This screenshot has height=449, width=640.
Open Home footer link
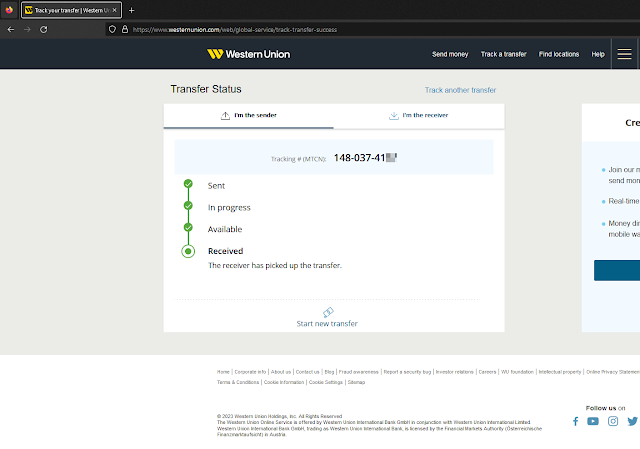(x=223, y=372)
